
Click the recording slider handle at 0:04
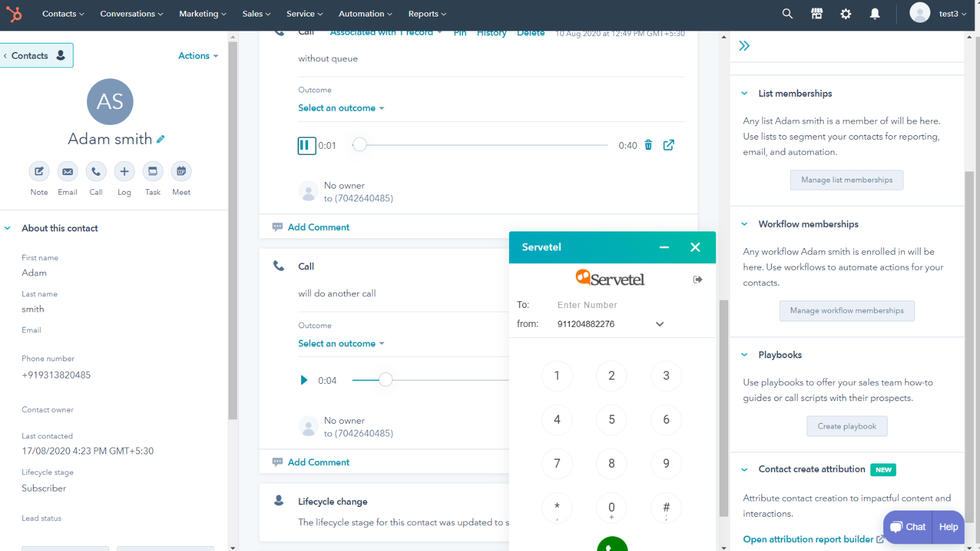click(385, 380)
